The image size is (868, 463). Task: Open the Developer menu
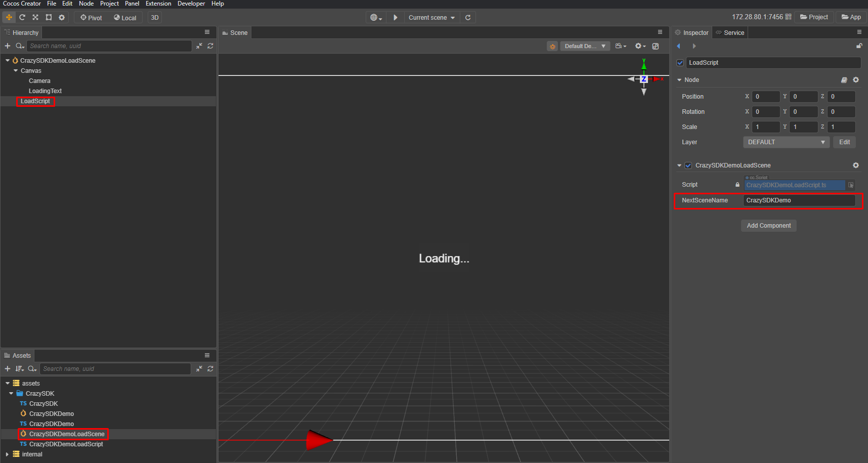pos(191,4)
